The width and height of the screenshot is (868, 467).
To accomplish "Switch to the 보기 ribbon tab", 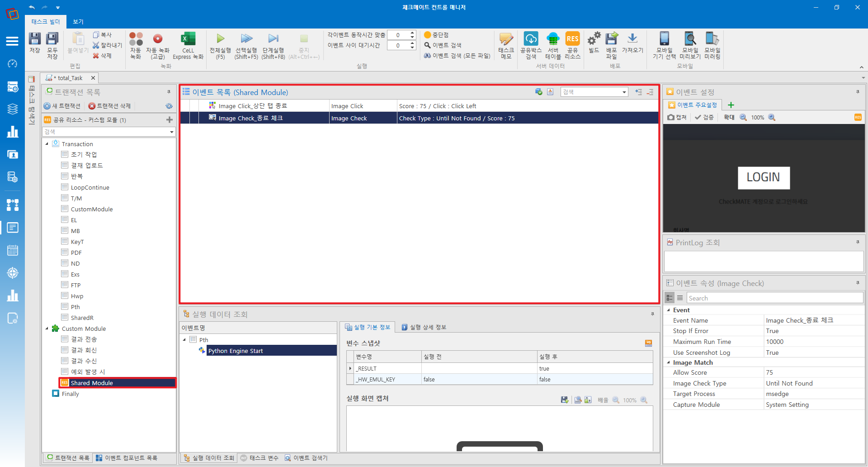I will click(x=78, y=22).
